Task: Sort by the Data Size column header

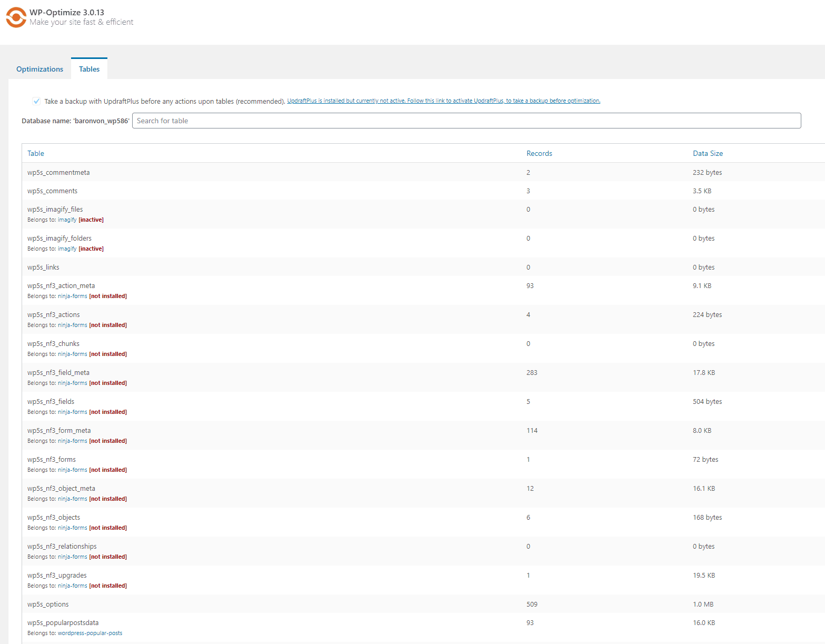Action: pos(708,153)
